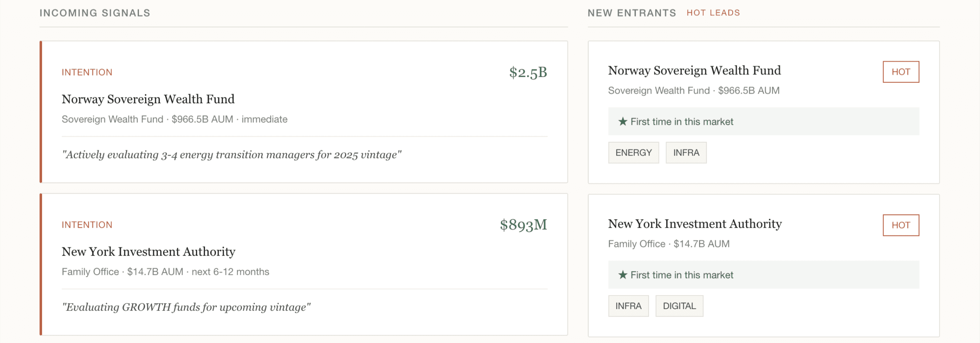Select the INFRA tag on Norway's entrant card
Screen dimensions: 980x343
(x=686, y=153)
